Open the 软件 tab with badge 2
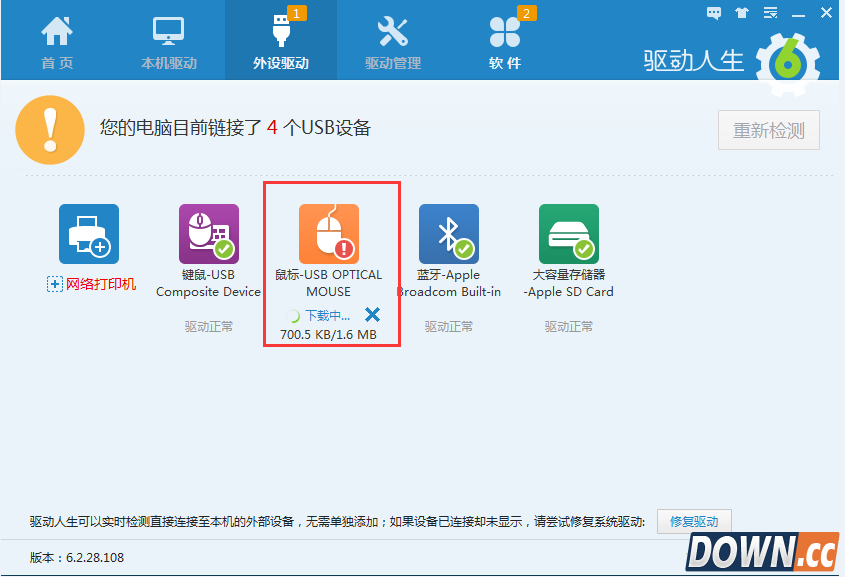This screenshot has width=845, height=577. pos(505,40)
